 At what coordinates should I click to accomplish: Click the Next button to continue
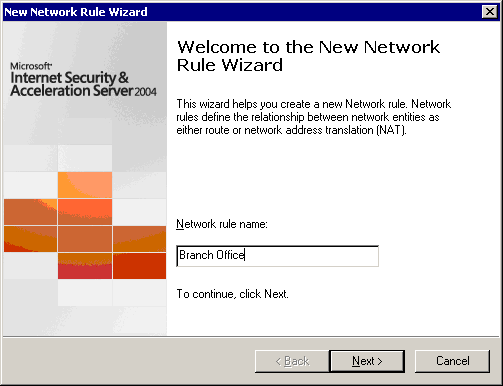[x=367, y=361]
